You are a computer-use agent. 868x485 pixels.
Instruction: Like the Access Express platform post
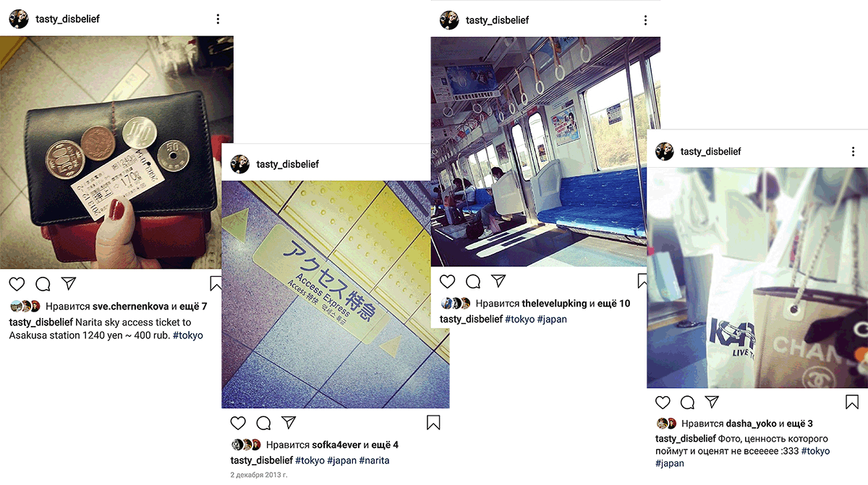coord(238,423)
